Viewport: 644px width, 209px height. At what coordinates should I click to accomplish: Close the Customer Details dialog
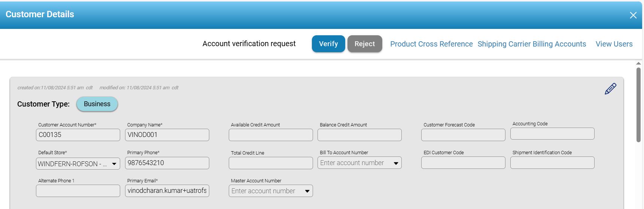tap(633, 15)
